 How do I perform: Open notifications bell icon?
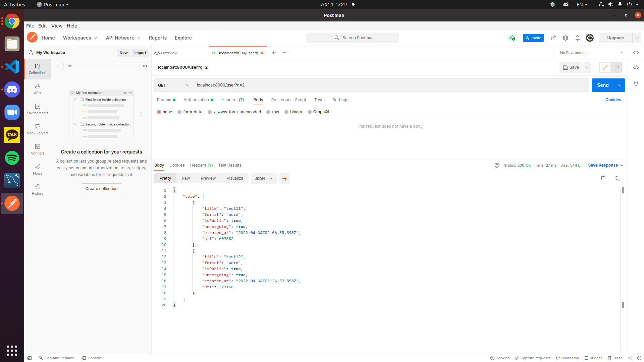(578, 38)
